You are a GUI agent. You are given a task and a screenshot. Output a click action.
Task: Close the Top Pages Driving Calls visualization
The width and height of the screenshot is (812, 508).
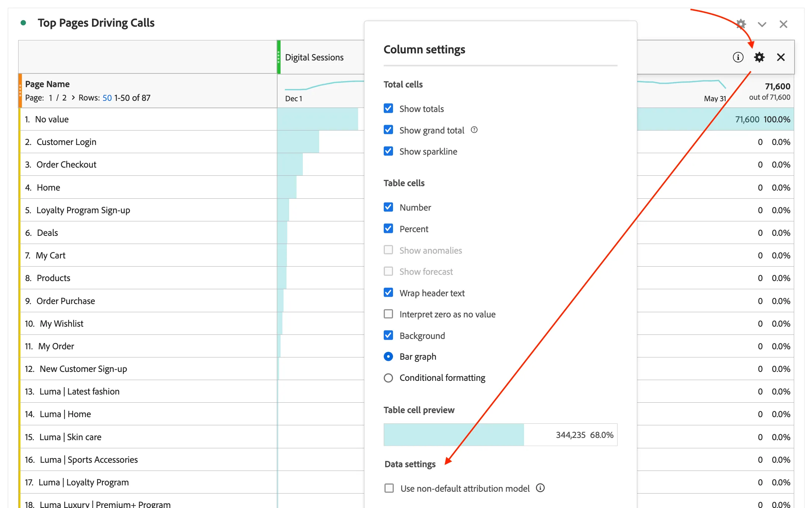point(783,24)
